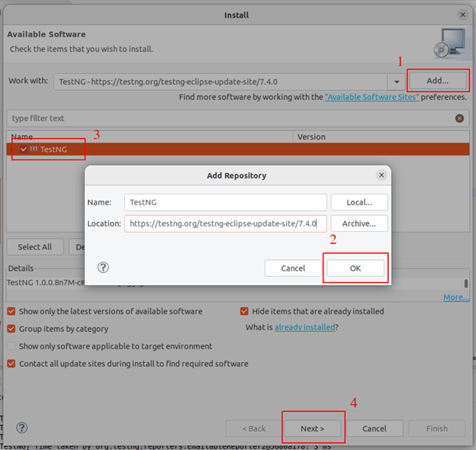This screenshot has height=450, width=476.
Task: Enable Show only software applicable to target environment
Action: coord(11,346)
